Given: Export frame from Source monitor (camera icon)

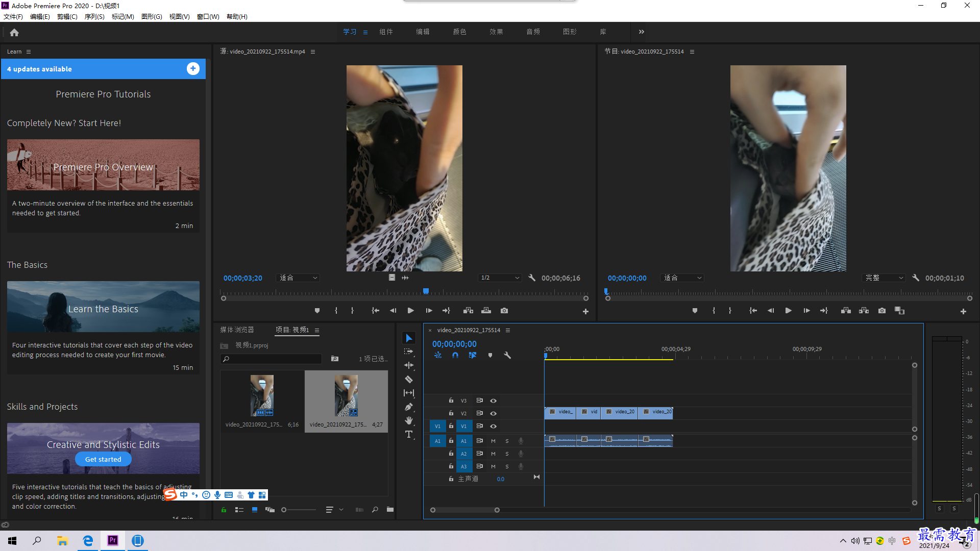Looking at the screenshot, I should pyautogui.click(x=504, y=311).
